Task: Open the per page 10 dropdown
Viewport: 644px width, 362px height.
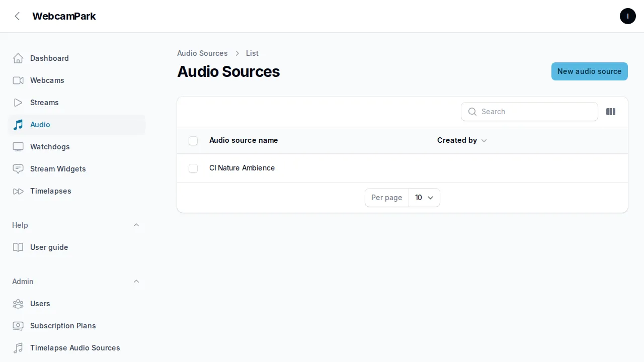Action: click(424, 198)
